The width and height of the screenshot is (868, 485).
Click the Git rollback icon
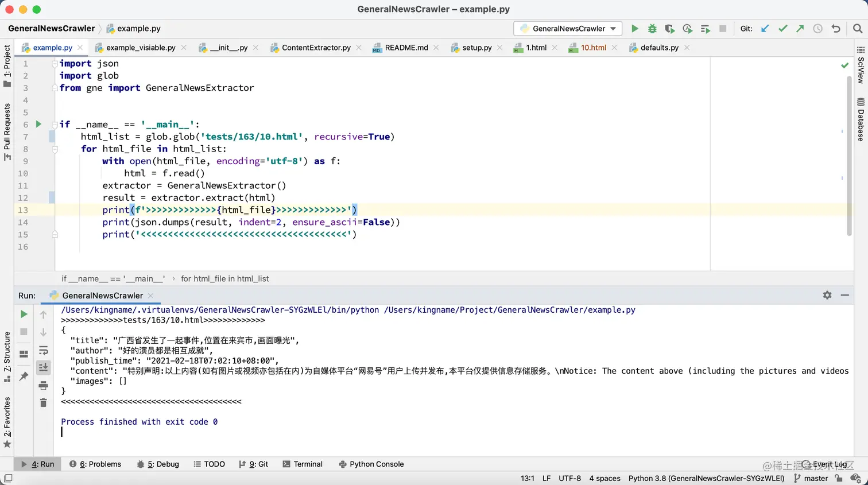[836, 29]
